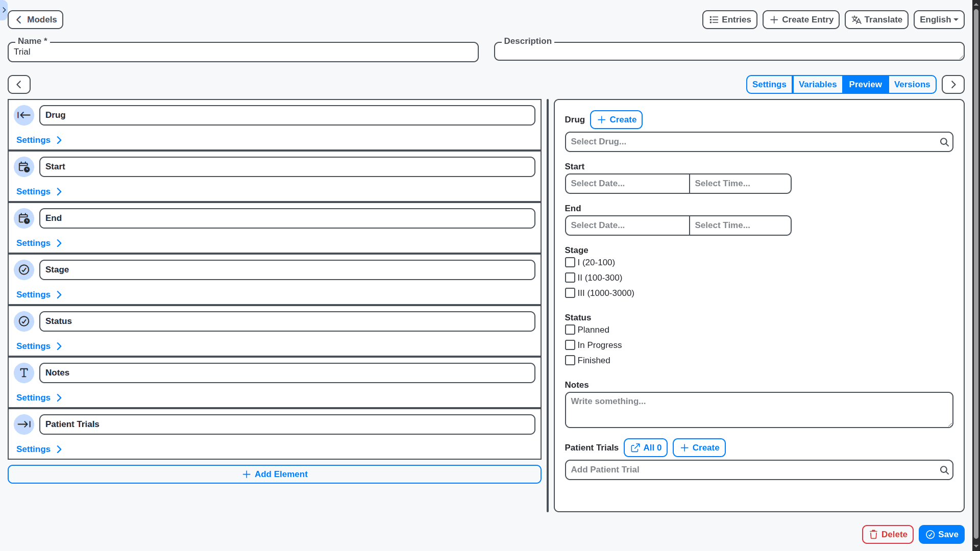Check the Finished status checkbox
980x551 pixels.
click(570, 360)
